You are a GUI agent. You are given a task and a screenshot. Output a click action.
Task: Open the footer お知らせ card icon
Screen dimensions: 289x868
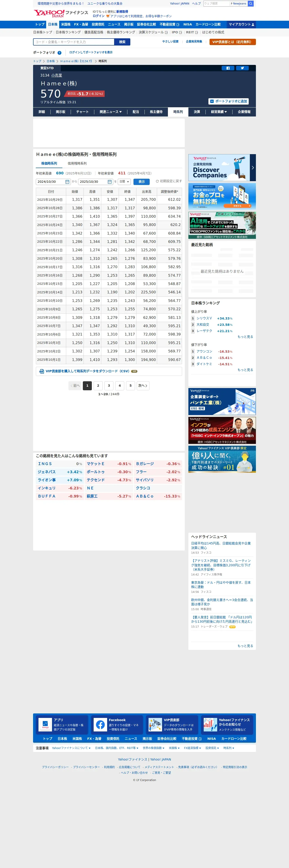tap(210, 724)
